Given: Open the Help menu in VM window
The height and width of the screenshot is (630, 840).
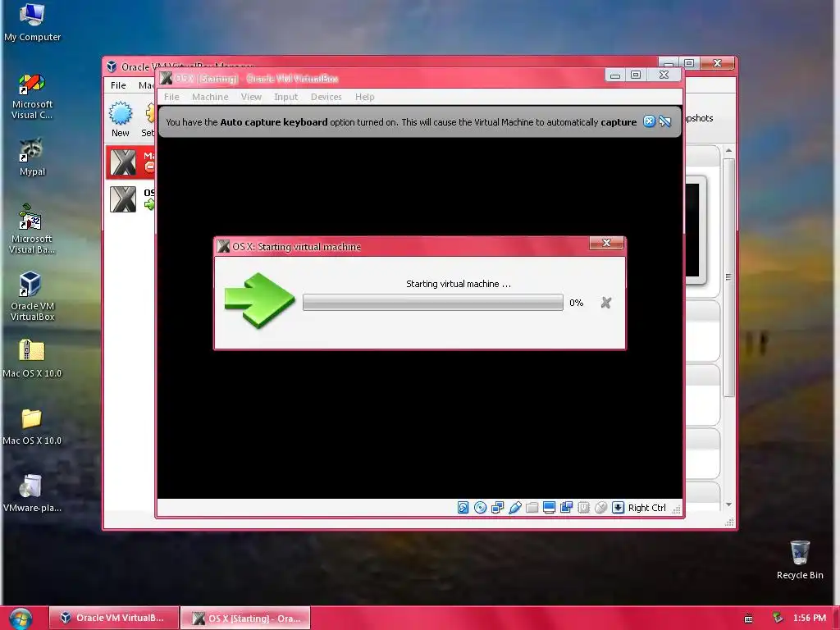Looking at the screenshot, I should point(365,97).
